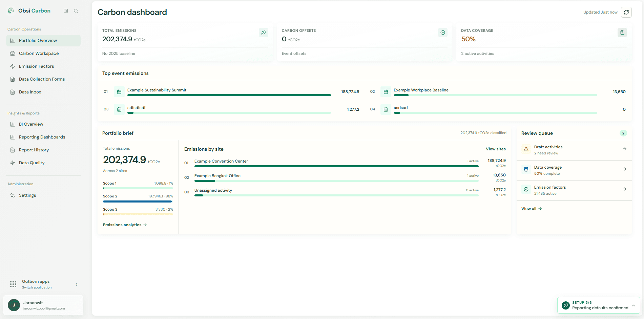Click the refresh dashboard icon
The height and width of the screenshot is (319, 644).
(626, 12)
